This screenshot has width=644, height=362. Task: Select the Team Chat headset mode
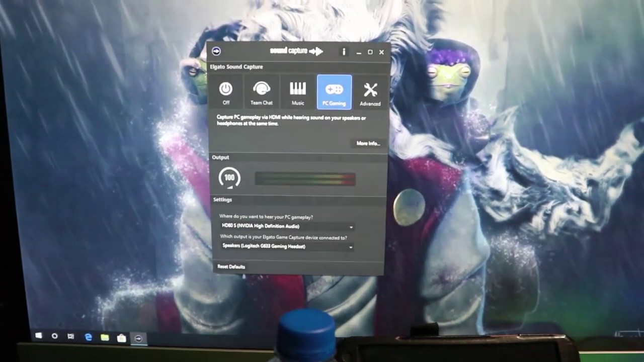click(262, 93)
